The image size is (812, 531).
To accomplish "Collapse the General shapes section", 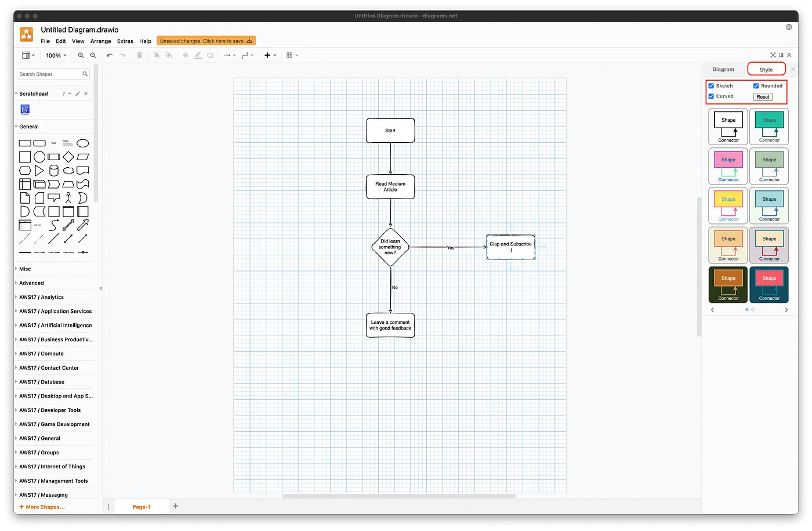I will [x=30, y=126].
